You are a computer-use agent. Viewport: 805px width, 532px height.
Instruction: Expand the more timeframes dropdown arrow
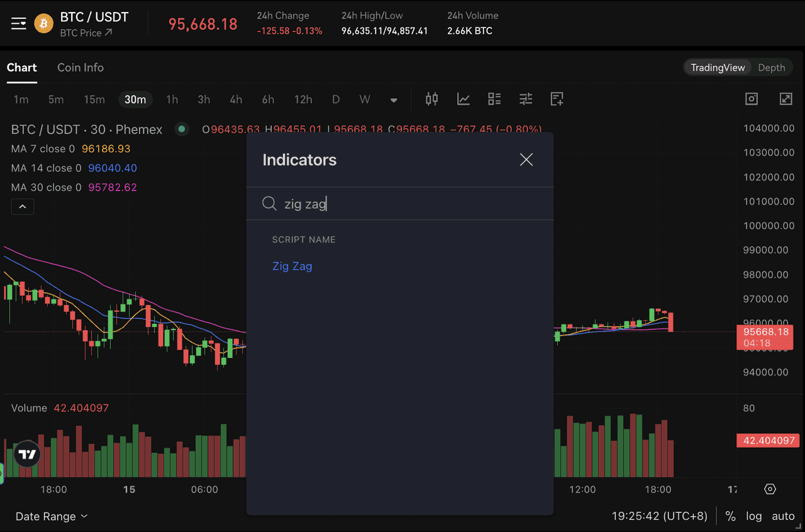394,100
